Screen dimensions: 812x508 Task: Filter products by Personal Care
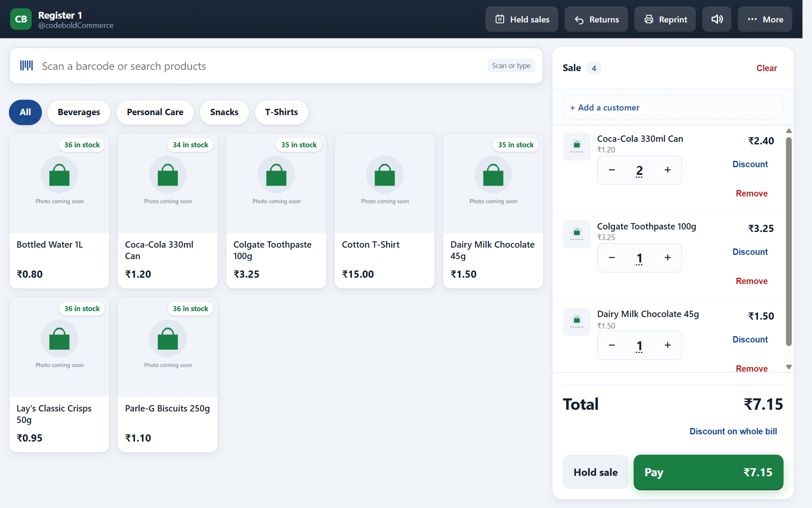(155, 112)
